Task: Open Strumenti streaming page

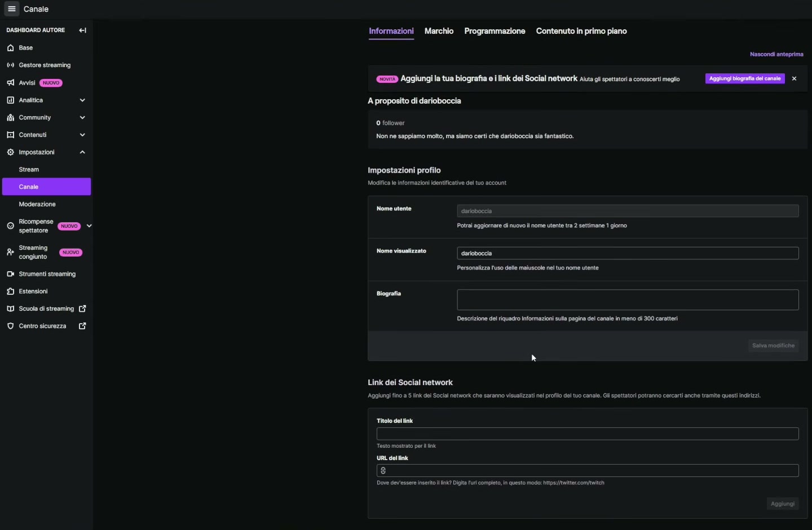Action: (x=46, y=274)
